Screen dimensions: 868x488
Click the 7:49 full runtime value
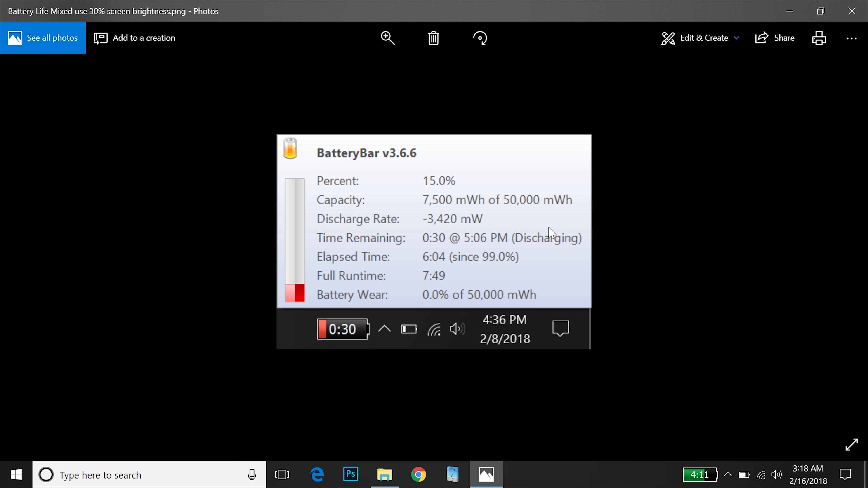(434, 276)
